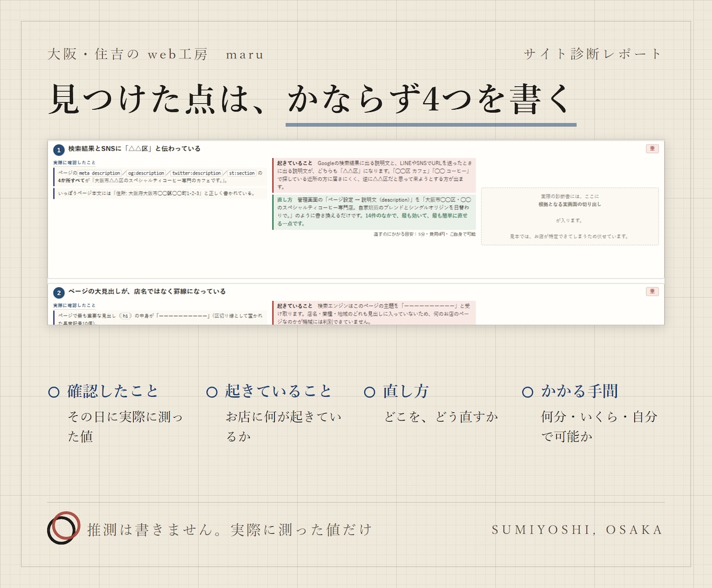Select the circle bullet beside 確認したこと
The height and width of the screenshot is (588, 712).
click(54, 392)
